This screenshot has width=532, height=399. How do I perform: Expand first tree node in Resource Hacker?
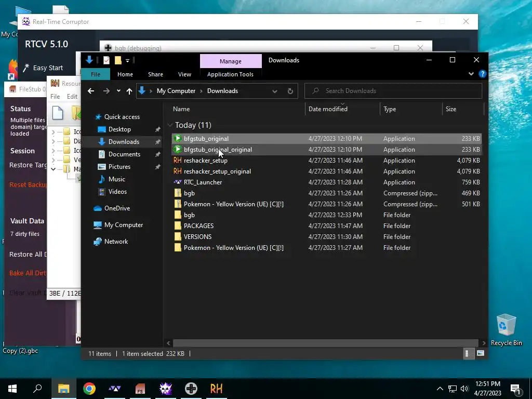[54, 131]
